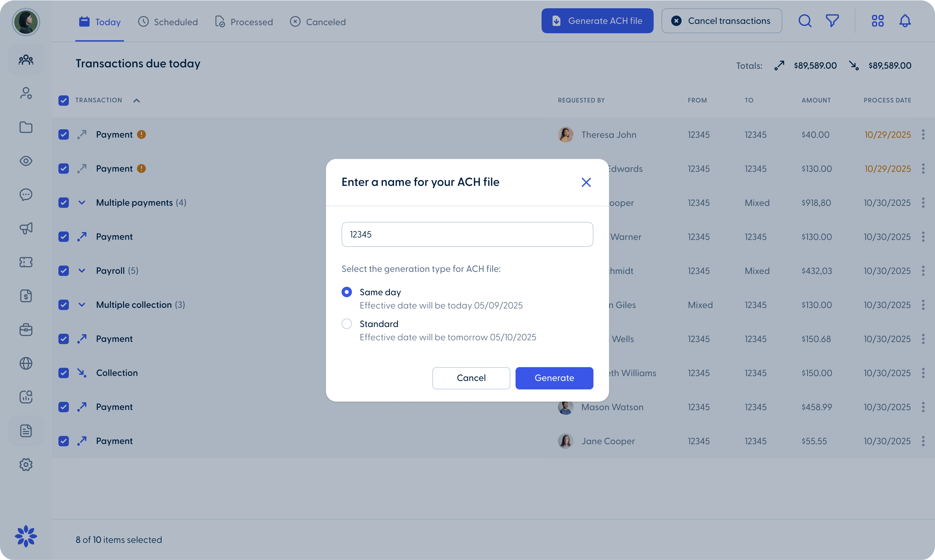This screenshot has width=935, height=560.
Task: Select the Standard generation type
Action: (346, 324)
